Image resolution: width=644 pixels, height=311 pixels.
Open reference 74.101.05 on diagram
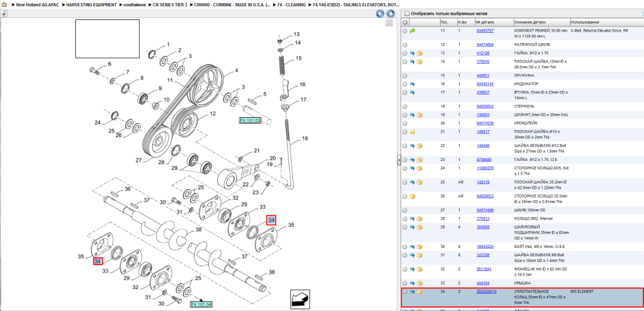point(250,120)
